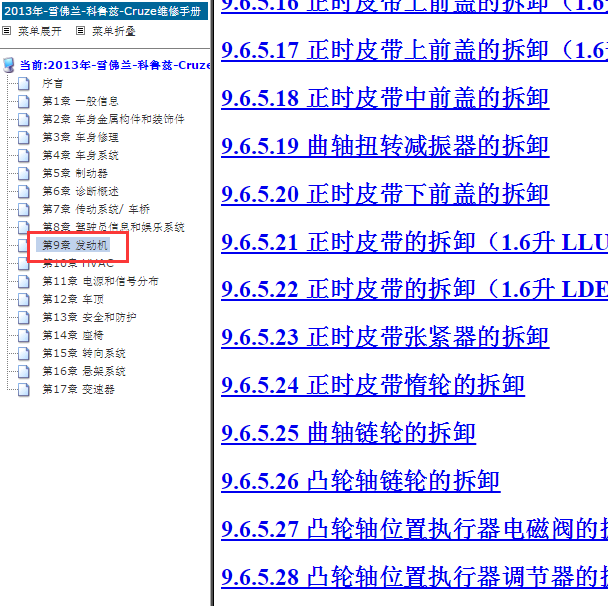This screenshot has height=606, width=608.
Task: Click the page icon next to 第16章 悬架系统
Action: click(24, 371)
